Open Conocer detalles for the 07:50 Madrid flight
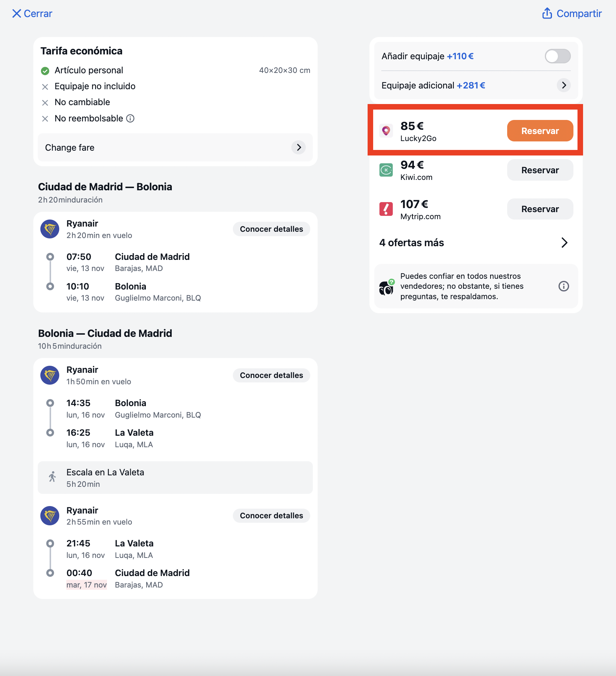This screenshot has width=616, height=676. (x=271, y=229)
